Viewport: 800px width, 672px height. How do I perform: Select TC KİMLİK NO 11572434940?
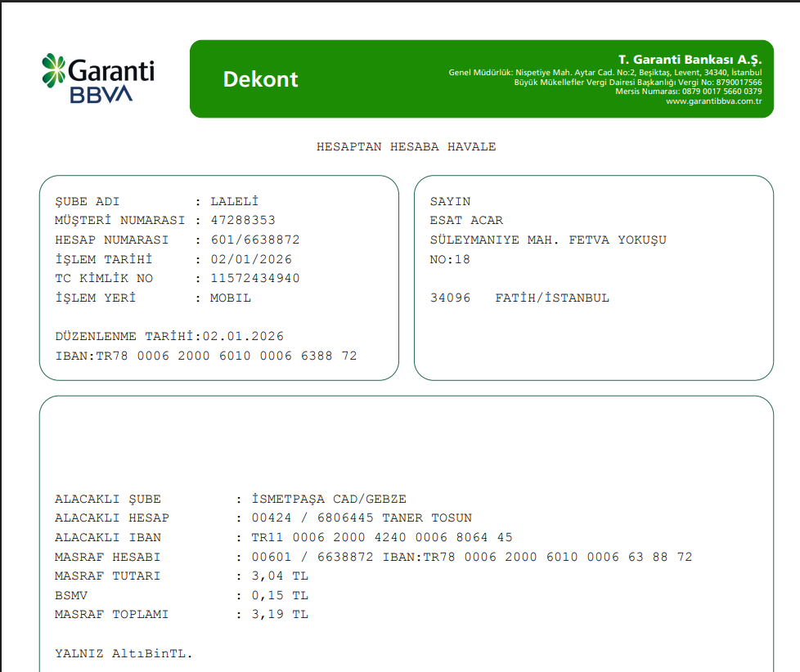tap(255, 279)
